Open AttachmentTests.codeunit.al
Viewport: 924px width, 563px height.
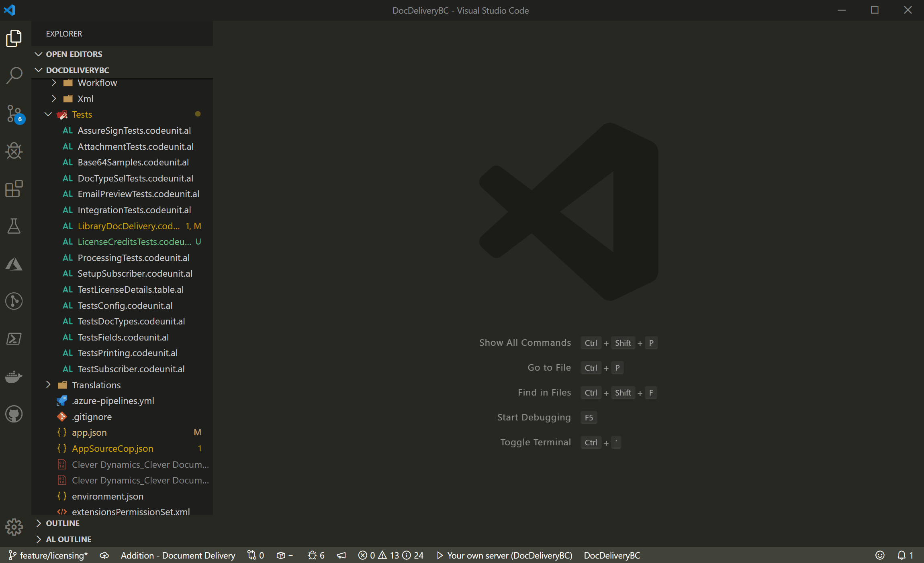(x=122, y=147)
